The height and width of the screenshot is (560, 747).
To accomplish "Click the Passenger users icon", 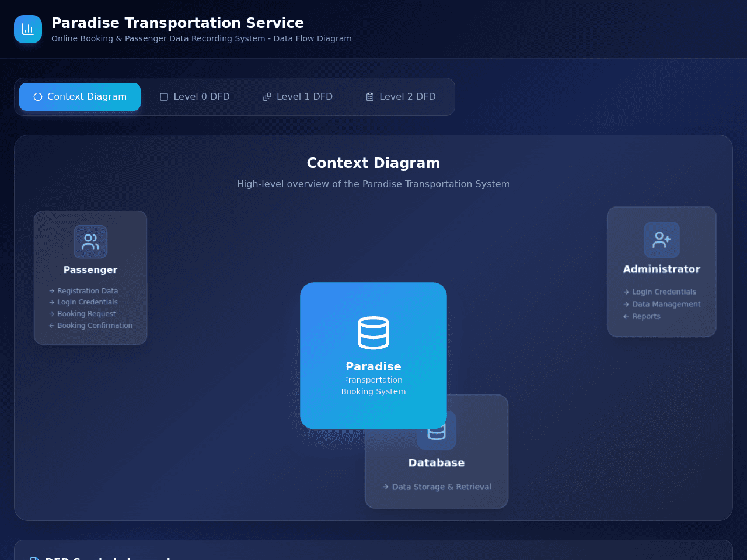I will [90, 242].
